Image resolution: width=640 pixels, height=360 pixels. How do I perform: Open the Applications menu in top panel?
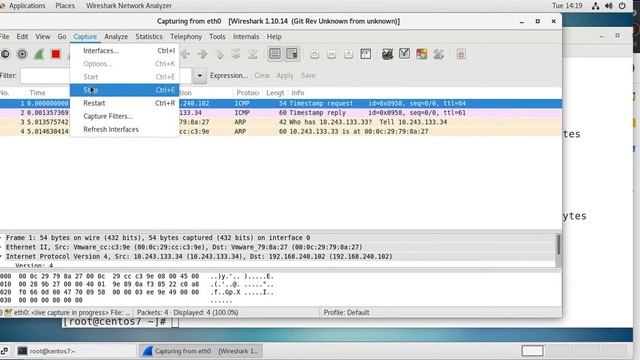point(27,6)
